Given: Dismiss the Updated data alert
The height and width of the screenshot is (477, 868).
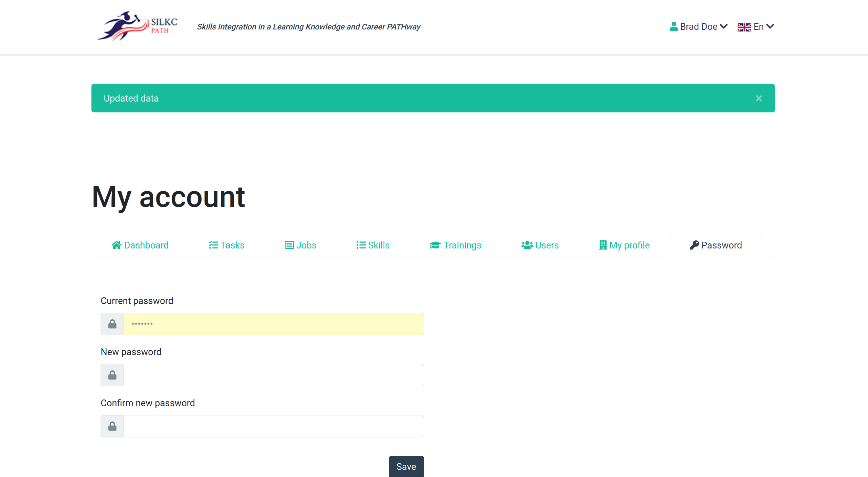Looking at the screenshot, I should [759, 98].
